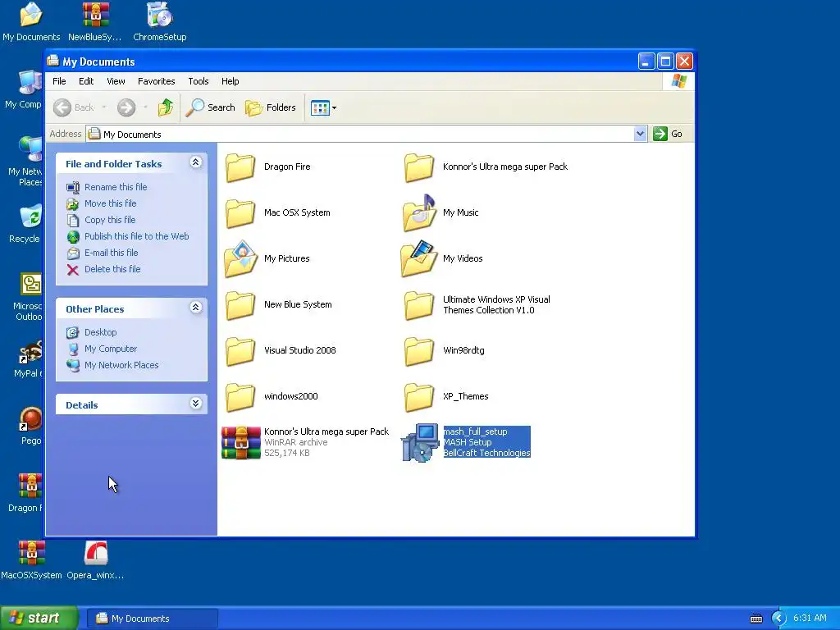Viewport: 840px width, 630px height.
Task: Select Ultimate Windows XP Visual Themes folder icon
Action: [x=419, y=305]
